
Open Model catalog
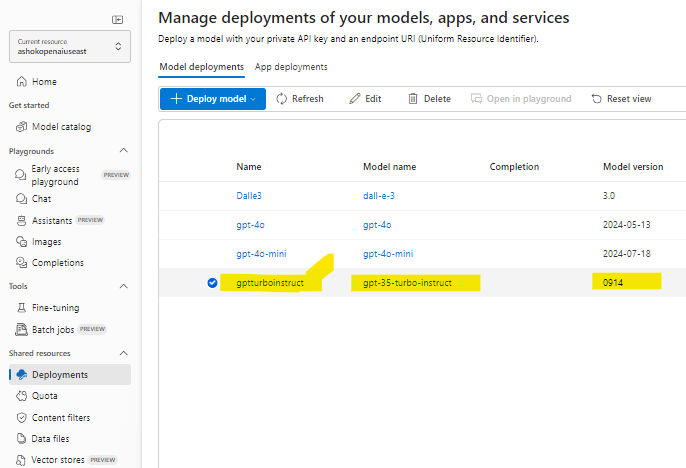click(53, 127)
